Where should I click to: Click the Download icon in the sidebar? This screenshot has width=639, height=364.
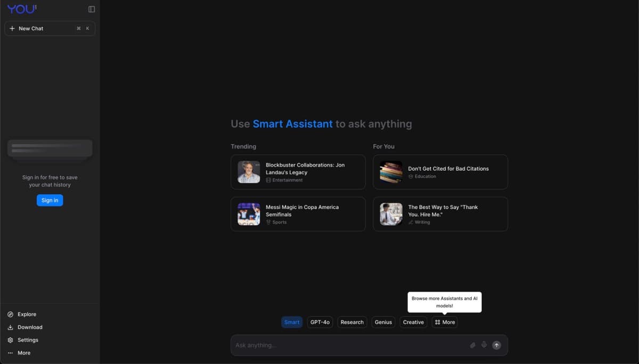(11, 327)
